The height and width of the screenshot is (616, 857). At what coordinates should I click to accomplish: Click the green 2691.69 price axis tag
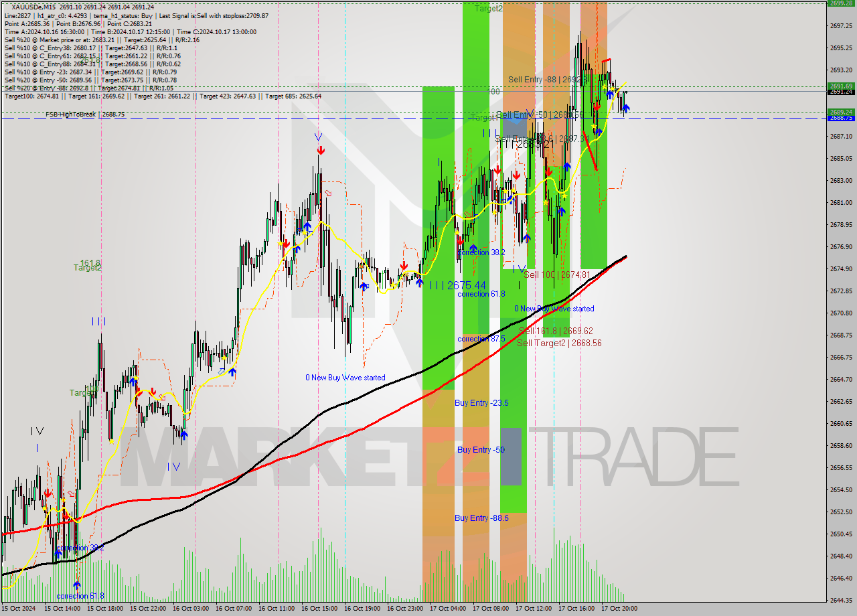coord(841,86)
